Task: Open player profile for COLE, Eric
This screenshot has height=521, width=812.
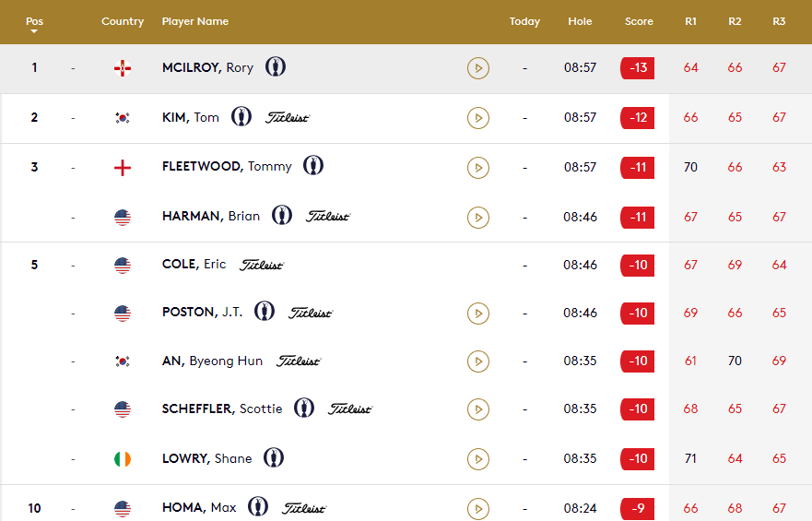Action: pos(194,264)
